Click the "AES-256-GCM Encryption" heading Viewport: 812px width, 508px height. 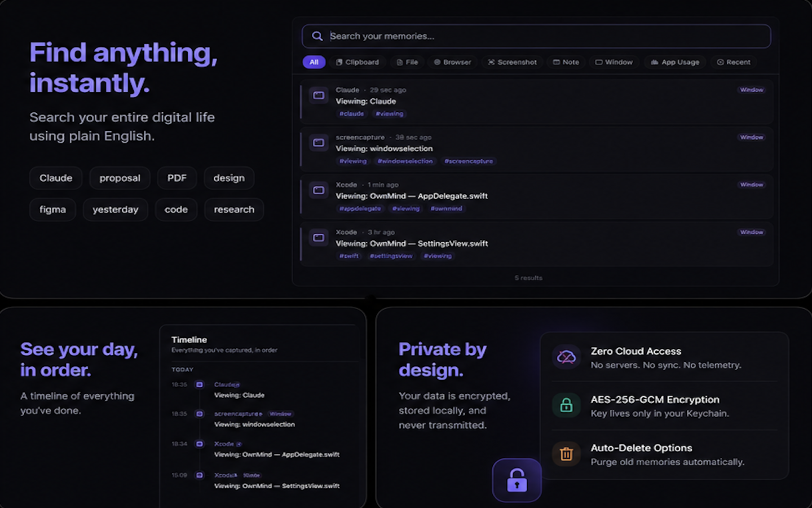coord(655,400)
